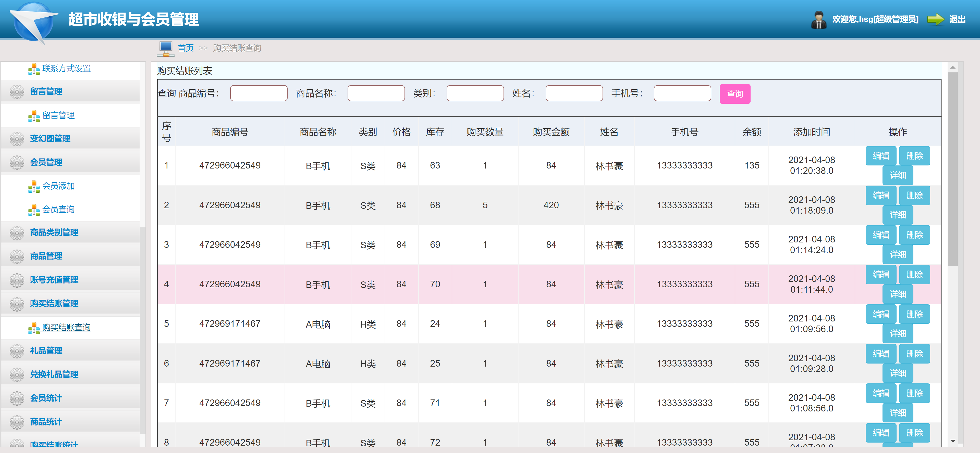Click the gear icon beside 会员管理
Viewport: 980px width, 453px height.
pyautogui.click(x=17, y=162)
